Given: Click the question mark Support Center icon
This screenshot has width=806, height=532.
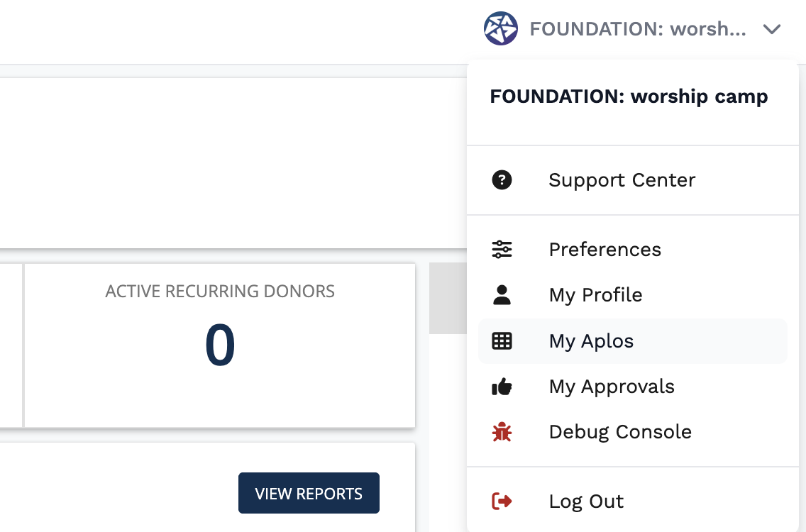Looking at the screenshot, I should 502,180.
